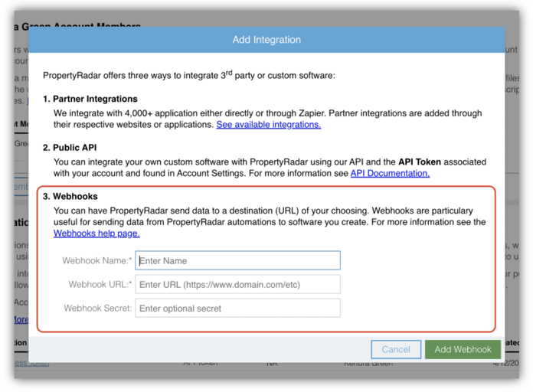
Task: Click the Add Integration dialog title
Action: (x=266, y=40)
